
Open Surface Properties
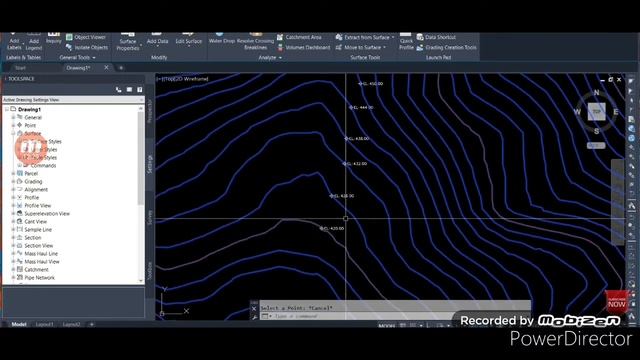(128, 41)
